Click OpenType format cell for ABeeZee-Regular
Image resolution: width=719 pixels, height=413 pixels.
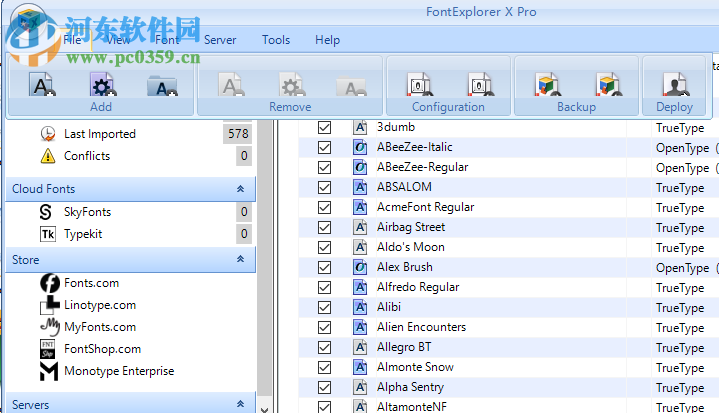coord(685,168)
